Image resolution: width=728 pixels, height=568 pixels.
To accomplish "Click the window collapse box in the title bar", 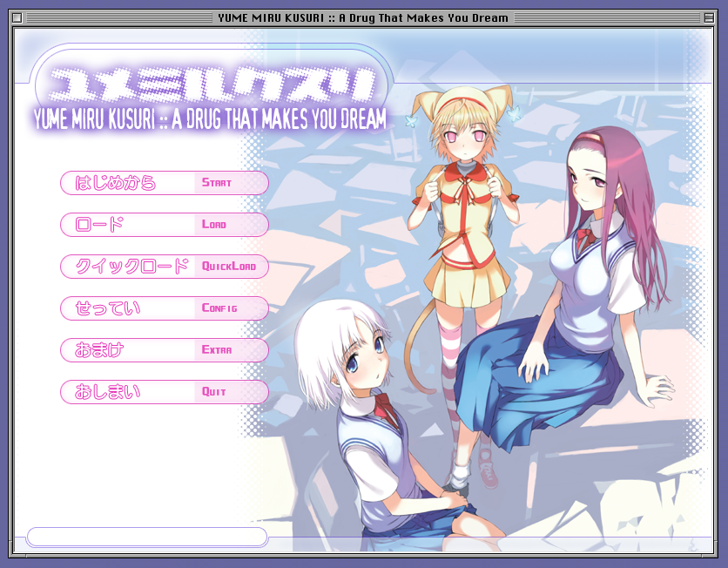I will click(709, 18).
